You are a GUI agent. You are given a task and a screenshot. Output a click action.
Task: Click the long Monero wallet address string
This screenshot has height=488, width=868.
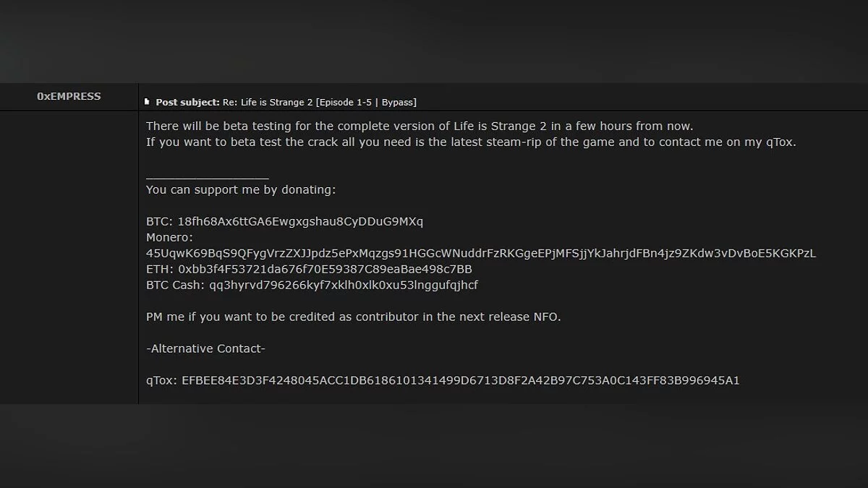point(480,253)
